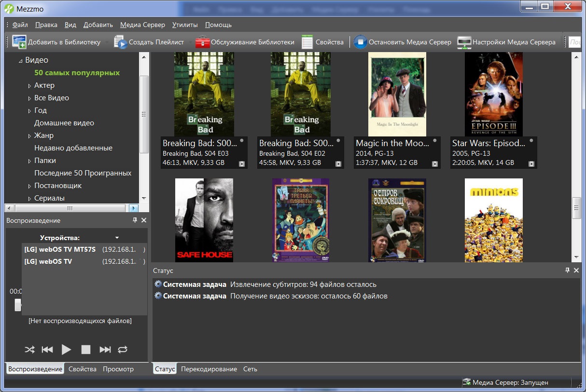Expand the Актер tree node
586x392 pixels.
29,86
